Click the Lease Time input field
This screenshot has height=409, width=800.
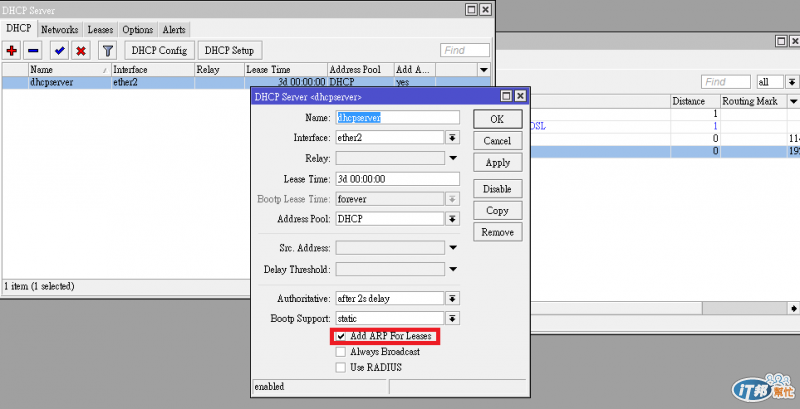point(397,179)
